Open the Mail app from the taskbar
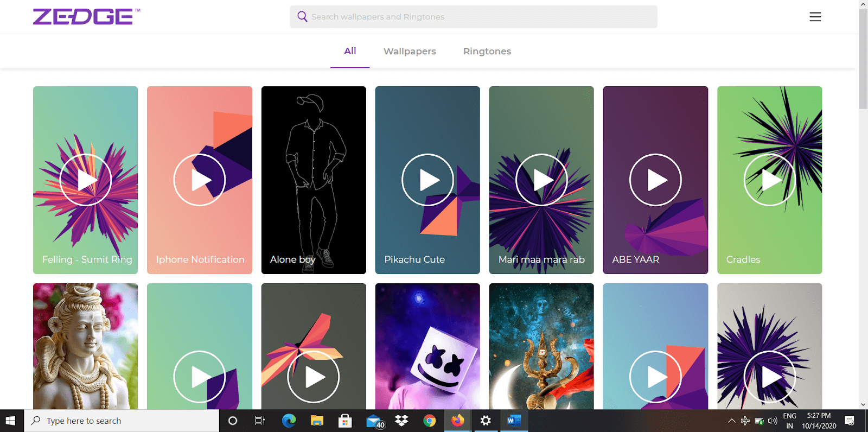 374,421
